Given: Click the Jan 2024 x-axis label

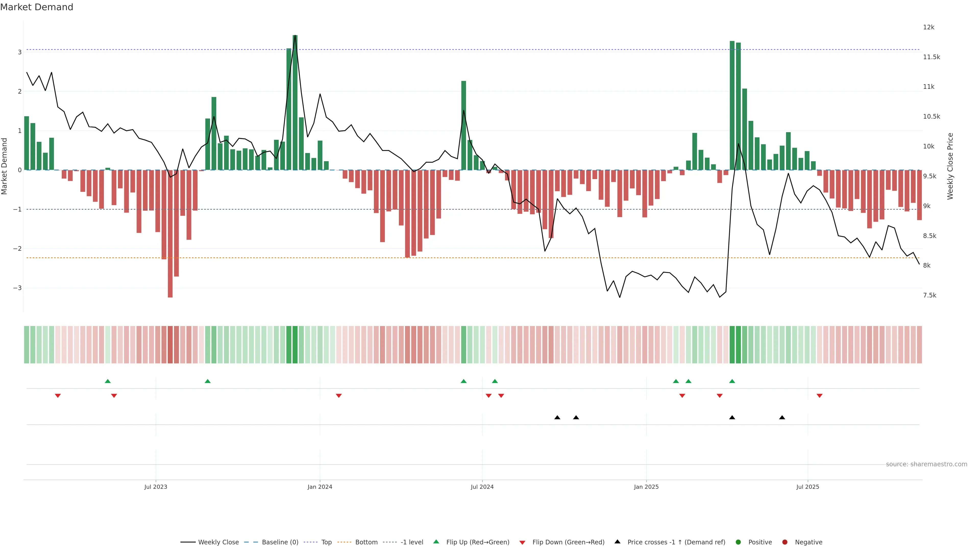Looking at the screenshot, I should tap(320, 487).
